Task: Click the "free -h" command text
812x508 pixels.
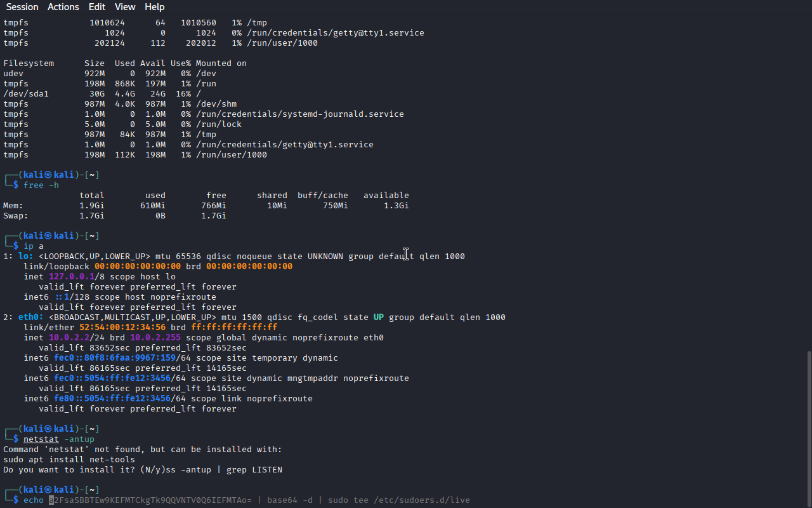Action: point(41,185)
